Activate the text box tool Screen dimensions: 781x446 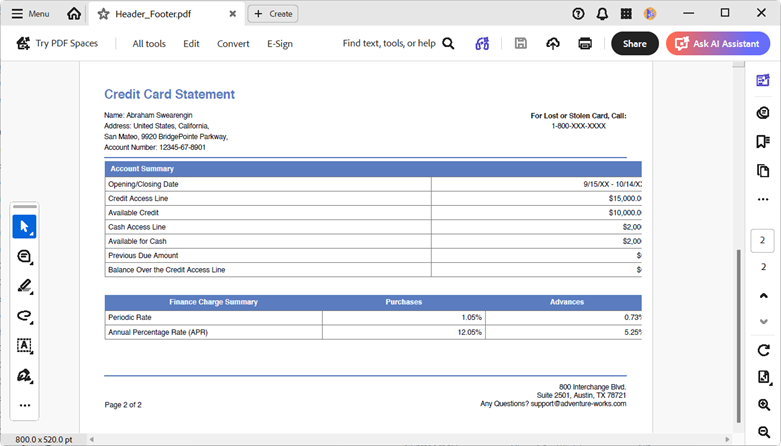(x=24, y=345)
